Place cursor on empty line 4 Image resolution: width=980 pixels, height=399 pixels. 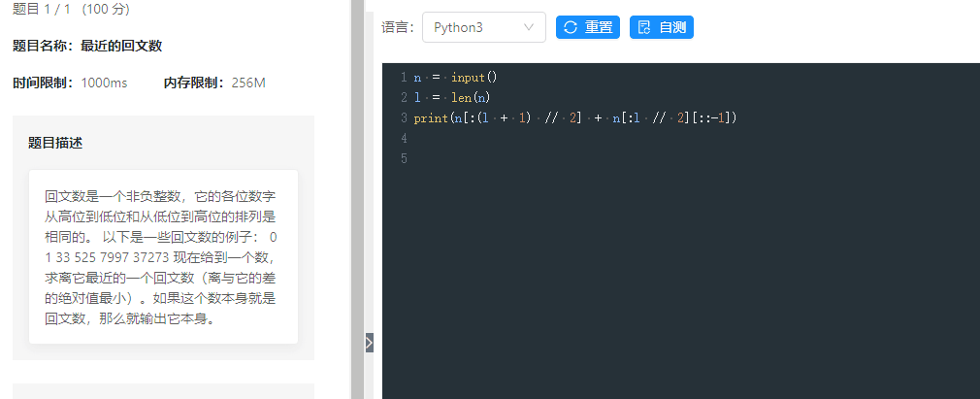(x=582, y=139)
